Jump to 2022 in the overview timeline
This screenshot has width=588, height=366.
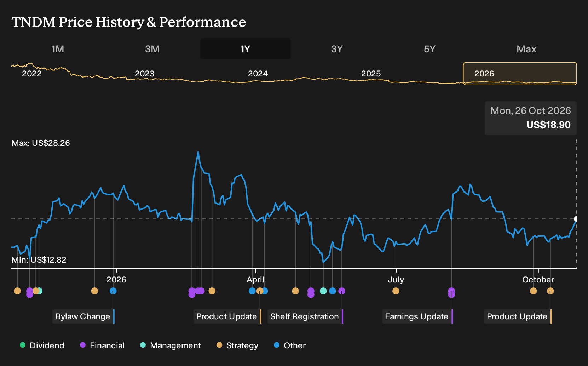point(32,74)
